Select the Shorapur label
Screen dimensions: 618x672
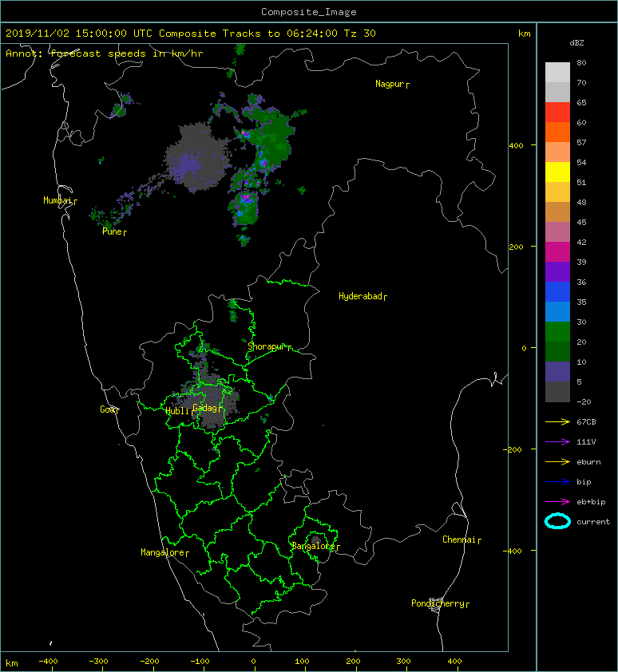(x=267, y=346)
